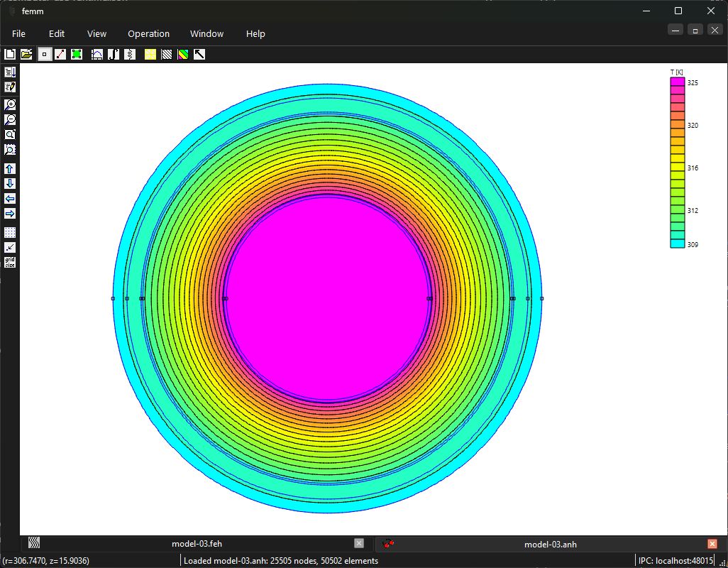Select the green area block mode tool
728x568 pixels.
[77, 55]
